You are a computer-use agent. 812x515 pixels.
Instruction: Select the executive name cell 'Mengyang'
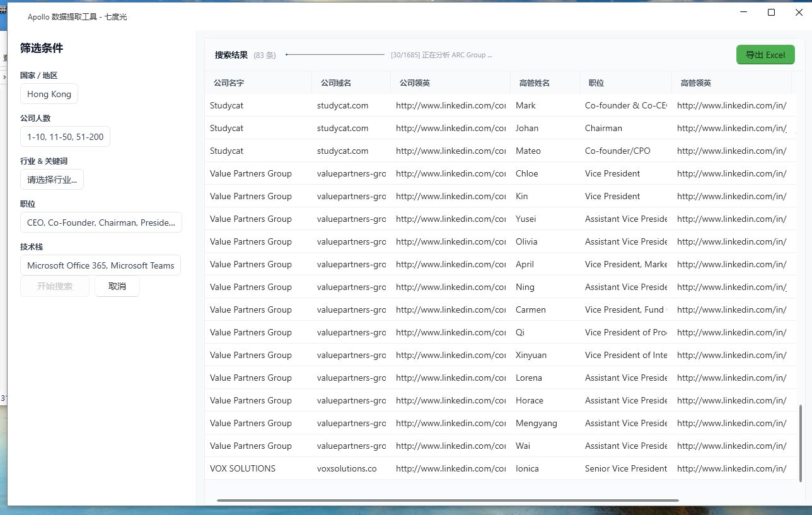(x=545, y=423)
